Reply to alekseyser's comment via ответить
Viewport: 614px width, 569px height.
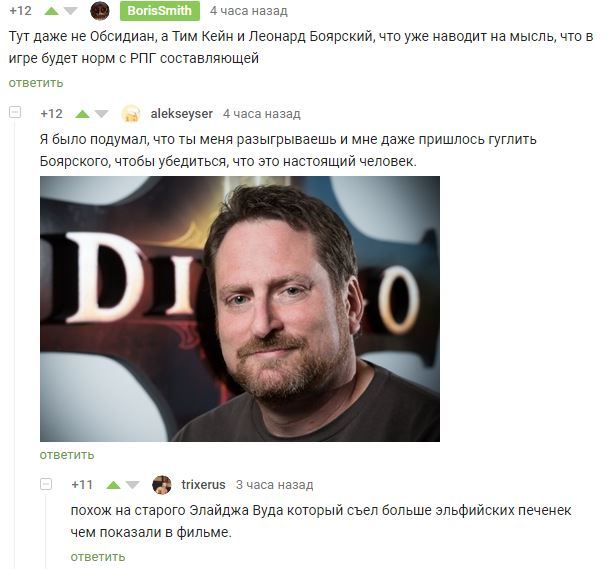[67, 455]
